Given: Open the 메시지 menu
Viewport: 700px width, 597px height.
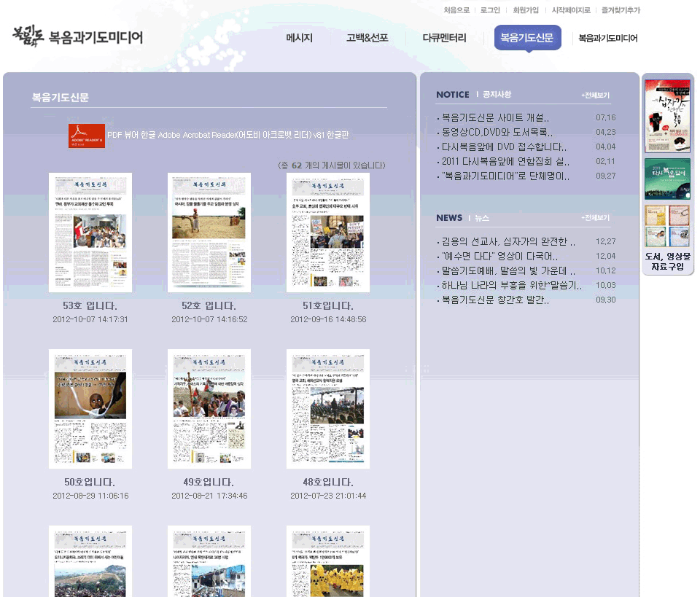Looking at the screenshot, I should [299, 38].
